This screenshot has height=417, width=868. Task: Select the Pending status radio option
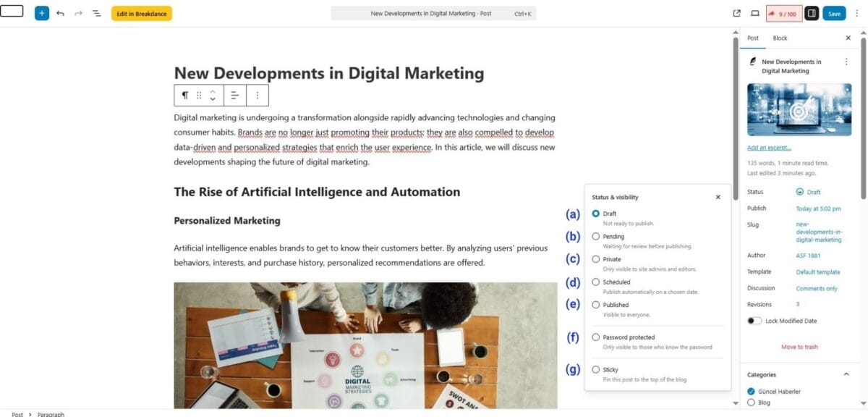(x=596, y=236)
